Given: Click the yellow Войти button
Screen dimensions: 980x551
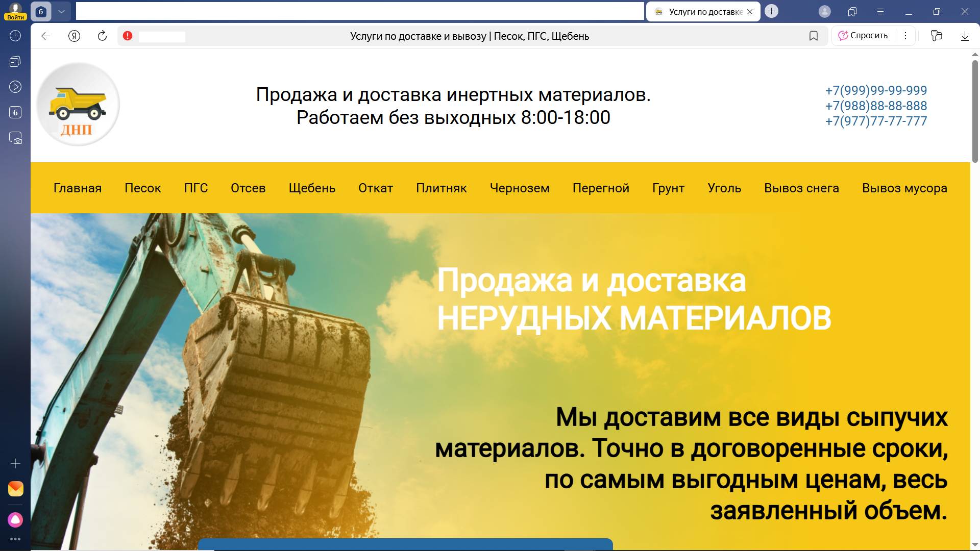Looking at the screenshot, I should pyautogui.click(x=15, y=16).
